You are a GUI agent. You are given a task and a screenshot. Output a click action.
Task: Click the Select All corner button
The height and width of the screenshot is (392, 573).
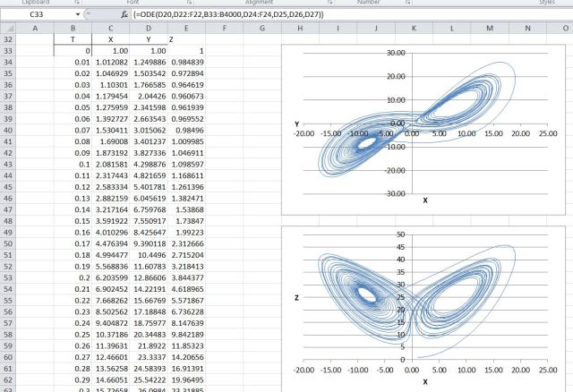[x=8, y=30]
